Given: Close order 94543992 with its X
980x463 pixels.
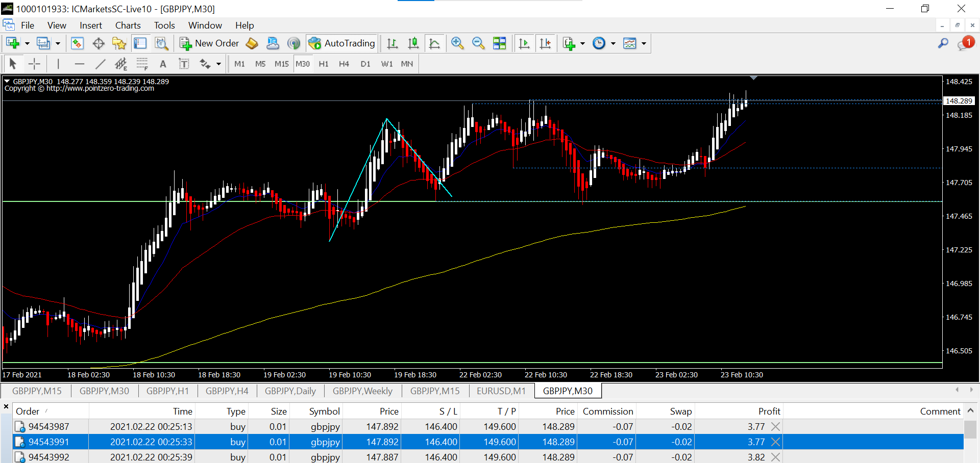Looking at the screenshot, I should 775,457.
